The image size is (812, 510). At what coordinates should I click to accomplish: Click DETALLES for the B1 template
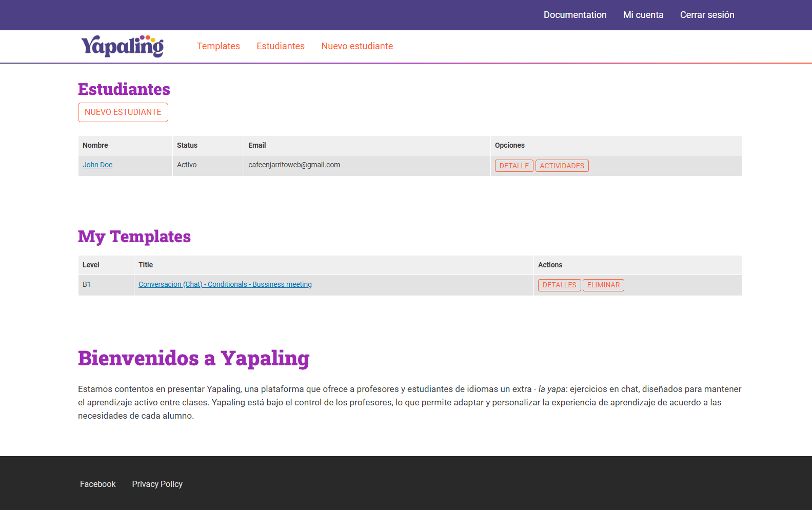[x=559, y=285]
